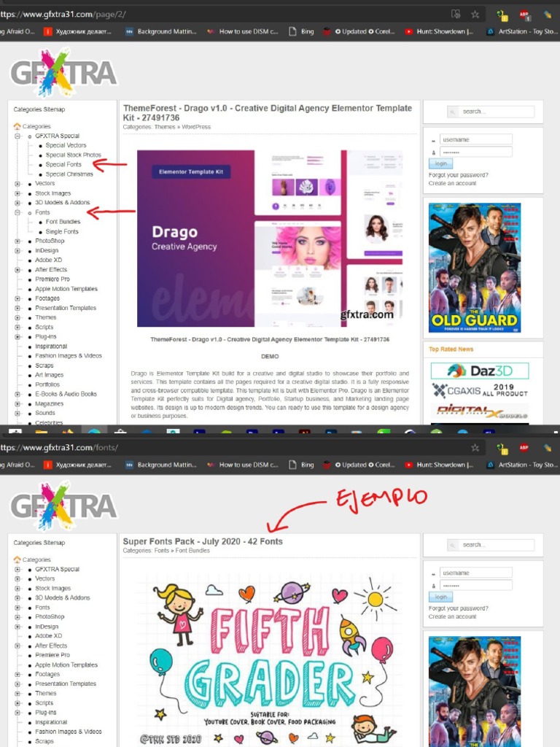This screenshot has width=560, height=747.
Task: Open Font Bundles subcategory in sidebar tree
Action: click(63, 222)
